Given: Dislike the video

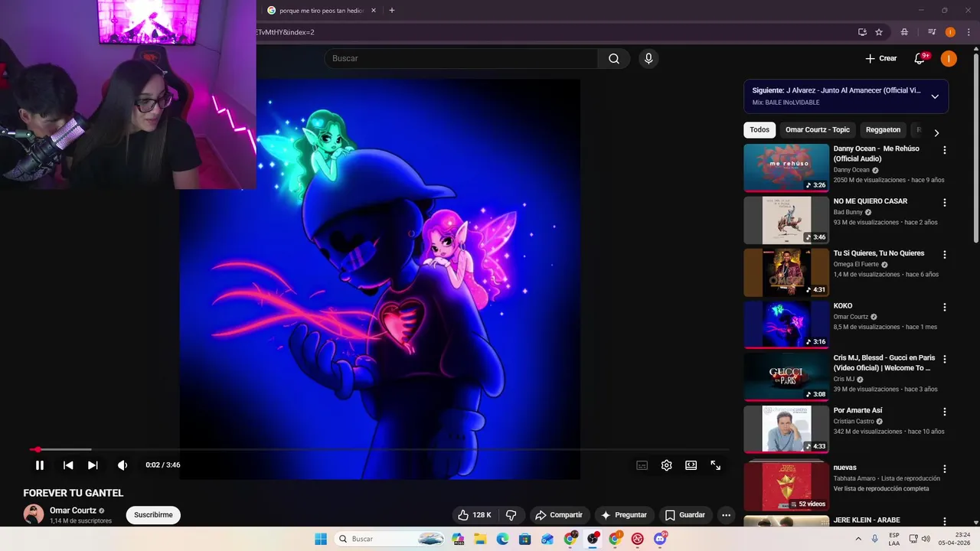Looking at the screenshot, I should 511,515.
